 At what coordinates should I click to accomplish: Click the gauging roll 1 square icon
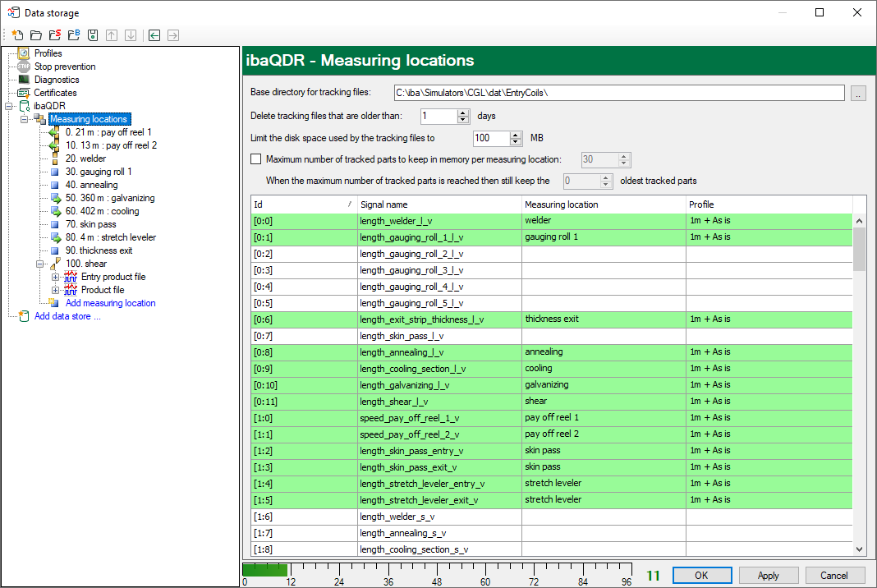pos(55,172)
